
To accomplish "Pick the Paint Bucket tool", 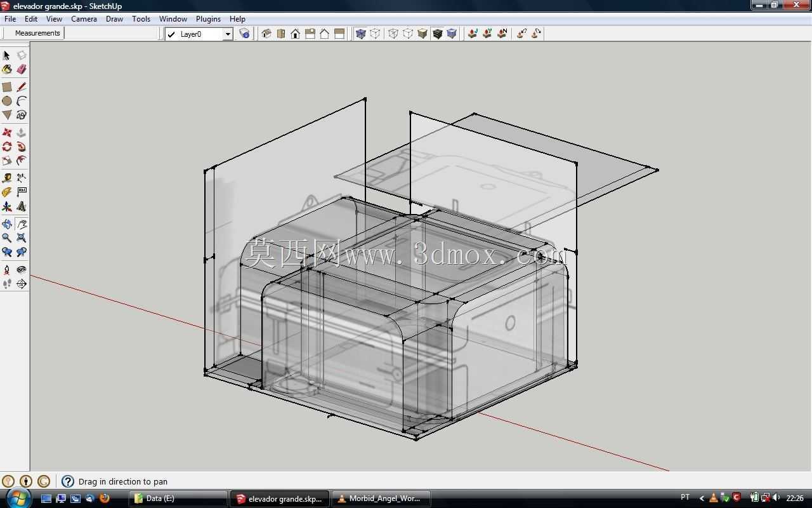I will click(7, 69).
